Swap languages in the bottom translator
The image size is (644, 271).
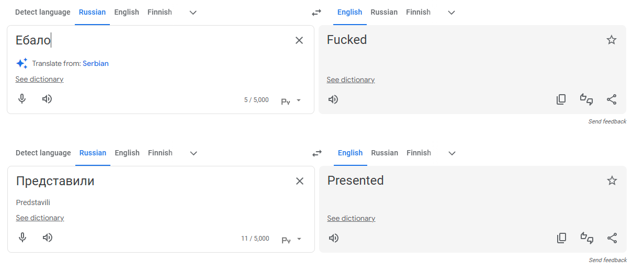coord(317,153)
